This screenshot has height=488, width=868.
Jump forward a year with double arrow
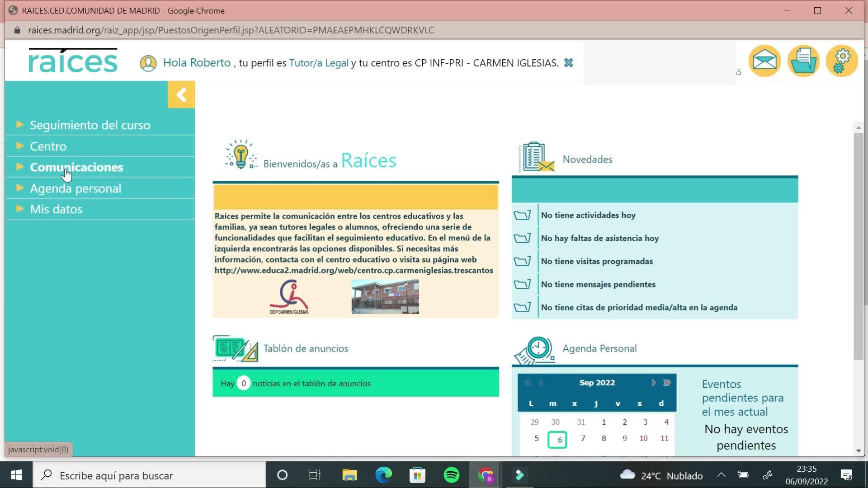[x=667, y=383]
